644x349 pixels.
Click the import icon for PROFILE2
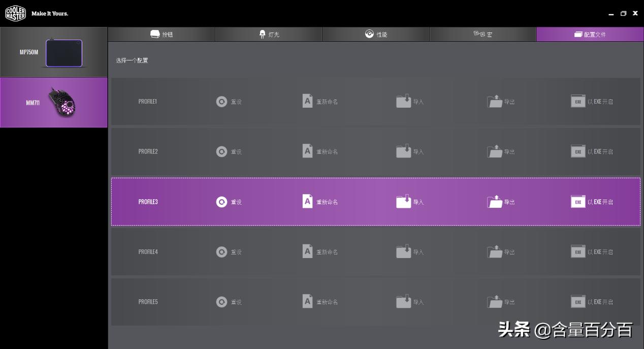click(403, 151)
